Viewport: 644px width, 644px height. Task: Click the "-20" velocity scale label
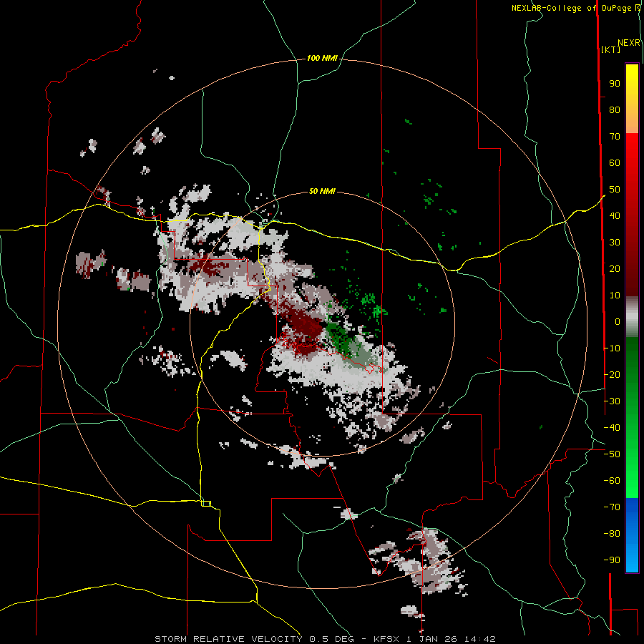[x=612, y=375]
